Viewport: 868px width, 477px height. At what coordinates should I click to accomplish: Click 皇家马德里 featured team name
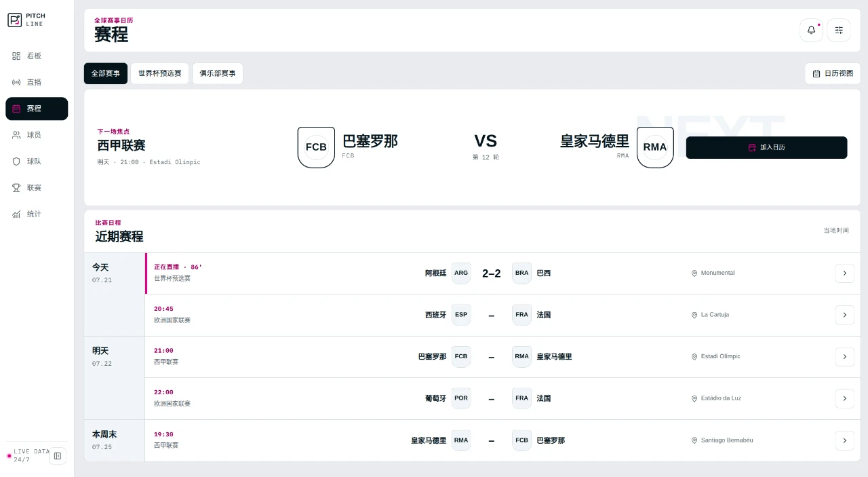pos(595,141)
